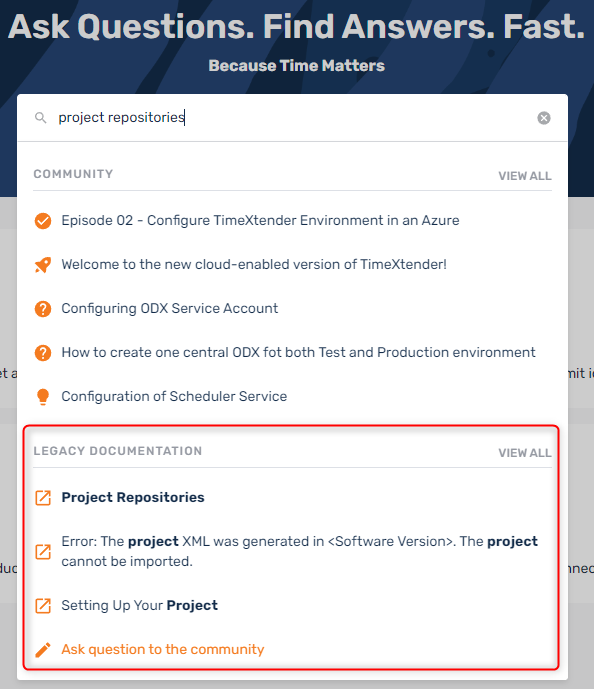This screenshot has height=689, width=594.
Task: Open Welcome to the new cloud-enabled version post
Action: pos(254,264)
